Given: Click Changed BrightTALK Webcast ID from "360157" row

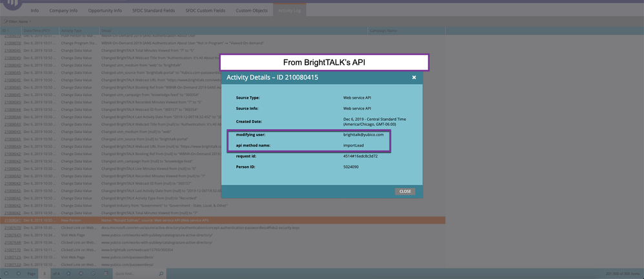Looking at the screenshot, I should pos(223,110).
